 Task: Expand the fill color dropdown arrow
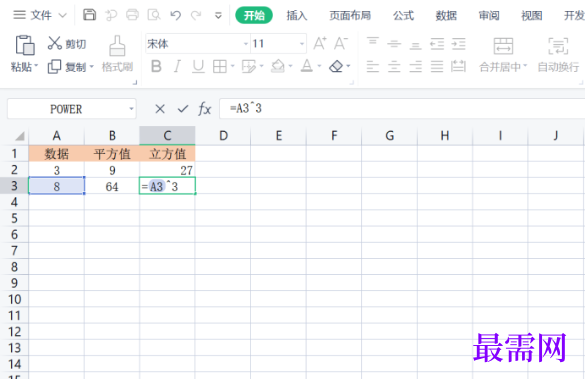click(x=290, y=66)
